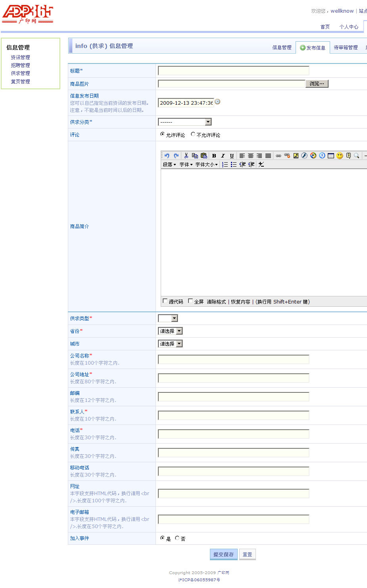
Task: Open the 供求分类 dropdown
Action: [x=185, y=122]
